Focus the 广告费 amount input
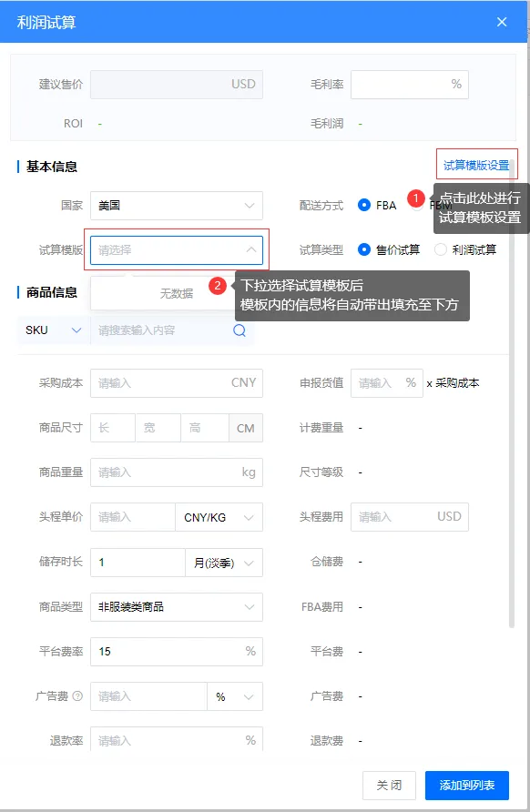This screenshot has width=530, height=812. pos(148,696)
